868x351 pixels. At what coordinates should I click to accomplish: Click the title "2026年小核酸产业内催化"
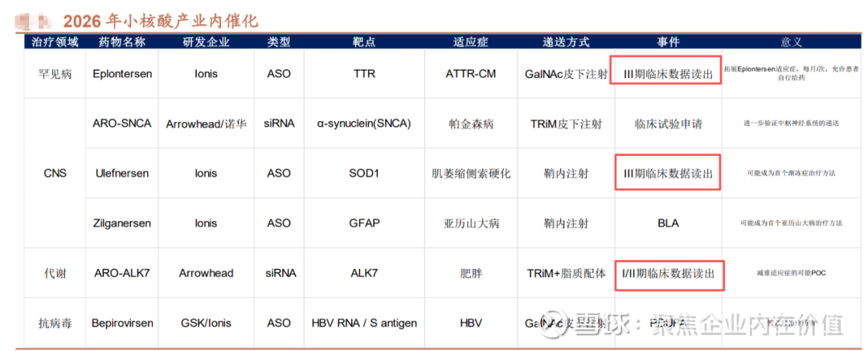pos(160,21)
